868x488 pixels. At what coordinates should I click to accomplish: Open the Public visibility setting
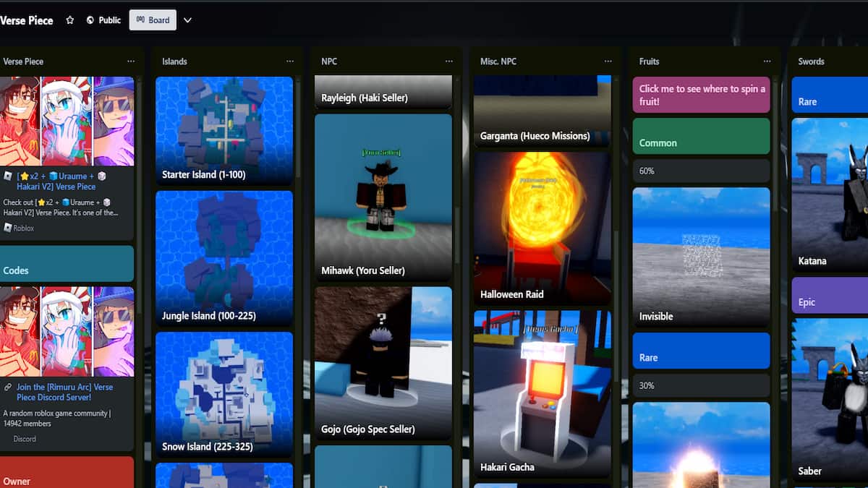[x=103, y=20]
